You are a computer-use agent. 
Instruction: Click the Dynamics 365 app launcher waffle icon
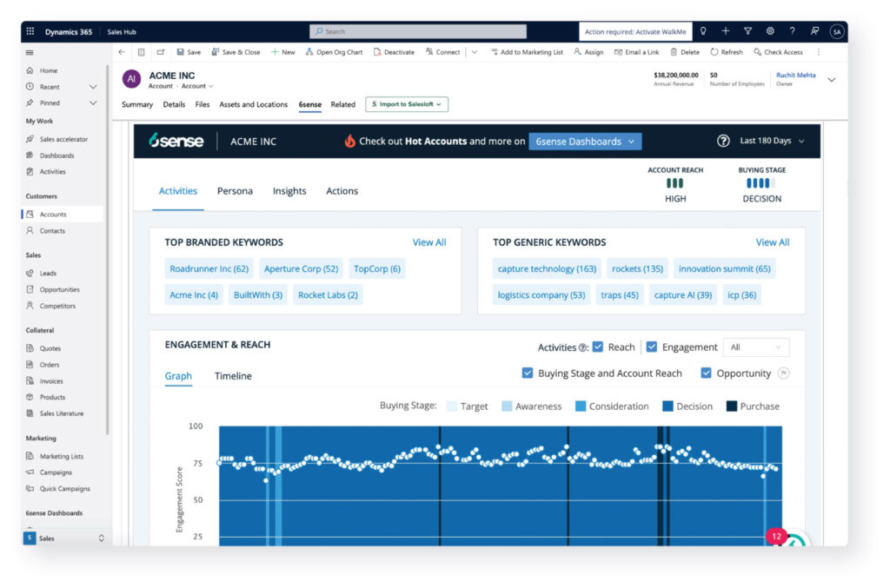pyautogui.click(x=30, y=31)
